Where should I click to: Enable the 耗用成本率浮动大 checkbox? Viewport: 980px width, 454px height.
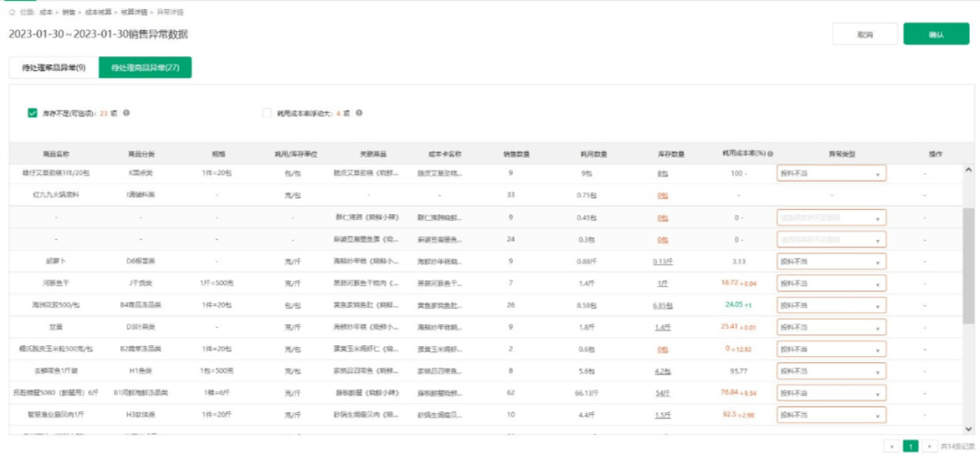[x=267, y=113]
